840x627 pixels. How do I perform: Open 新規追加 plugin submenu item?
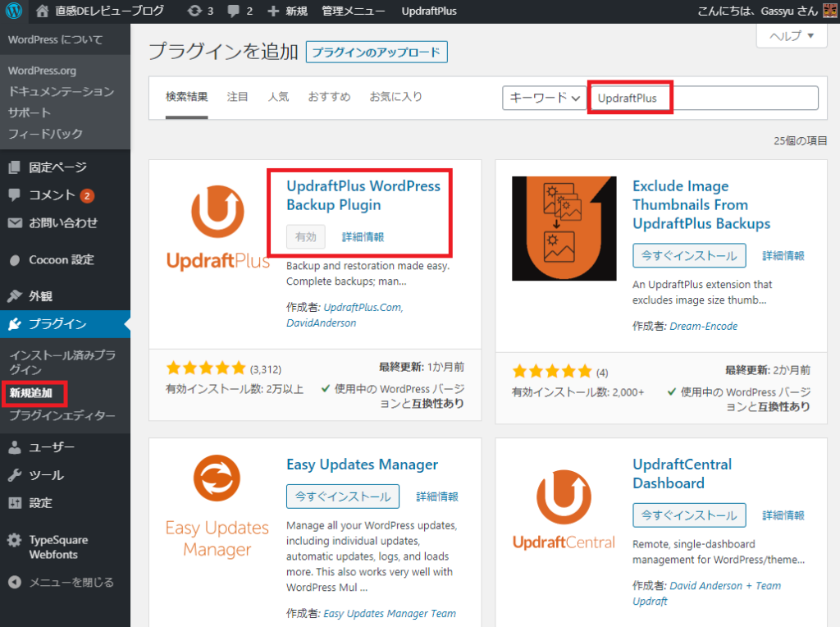click(31, 393)
